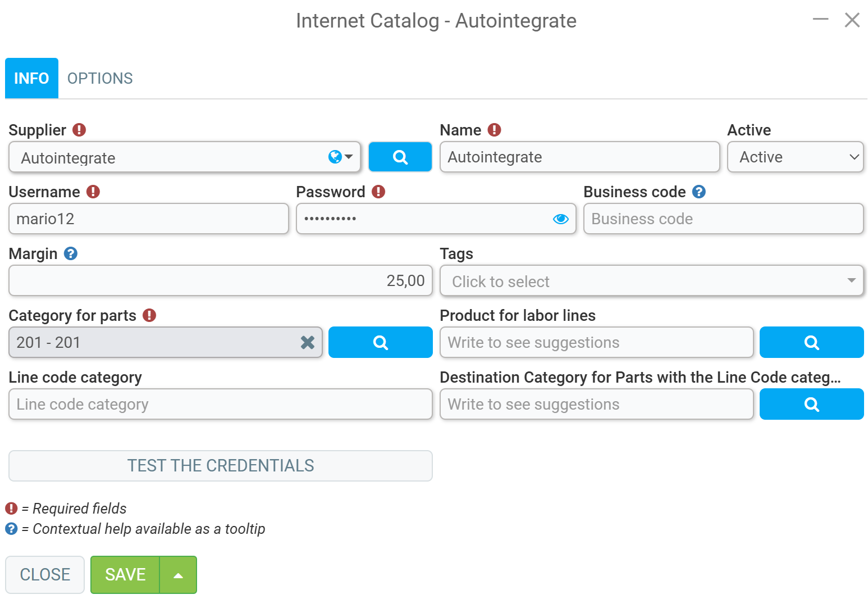Focus the Margin field showing 25,00
Image resolution: width=868 pixels, height=599 pixels.
tap(221, 280)
